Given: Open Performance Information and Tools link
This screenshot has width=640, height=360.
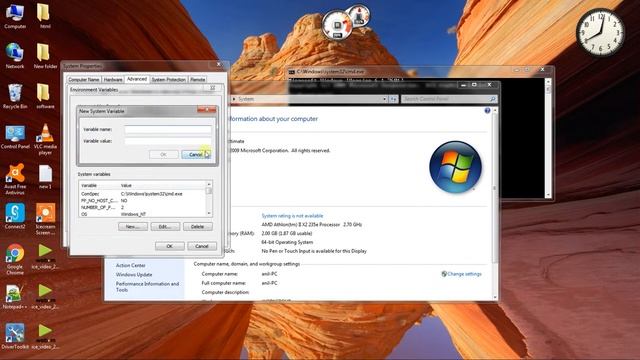Looking at the screenshot, I should click(147, 287).
